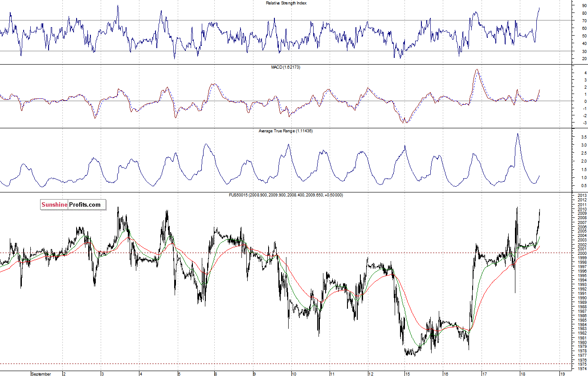Select date axis label "8"
Screen dimensions: 588x376
coord(216,374)
